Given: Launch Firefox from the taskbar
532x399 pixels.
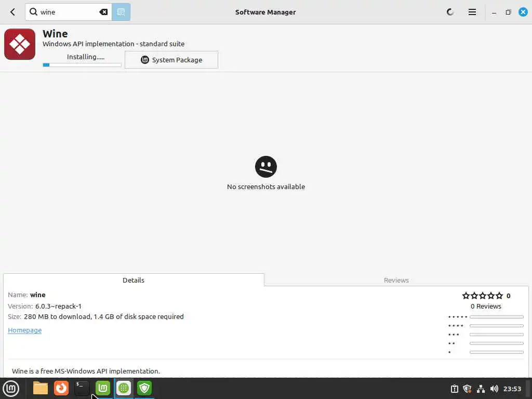Looking at the screenshot, I should click(61, 388).
